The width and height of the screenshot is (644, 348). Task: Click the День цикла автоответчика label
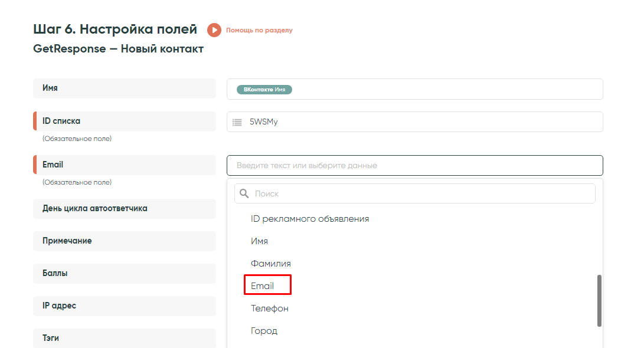coord(95,208)
